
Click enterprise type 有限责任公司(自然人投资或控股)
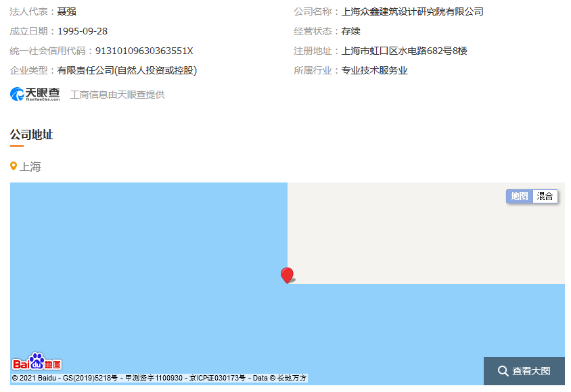(127, 70)
